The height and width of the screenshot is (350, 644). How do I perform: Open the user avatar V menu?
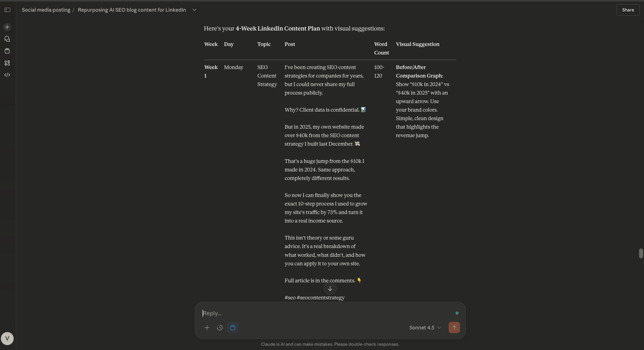coord(7,338)
